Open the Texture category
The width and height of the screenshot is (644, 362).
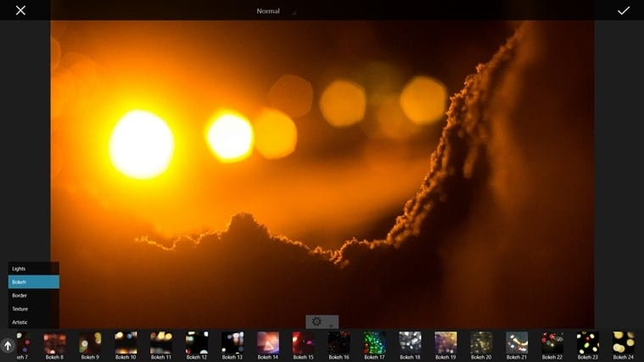[33, 309]
